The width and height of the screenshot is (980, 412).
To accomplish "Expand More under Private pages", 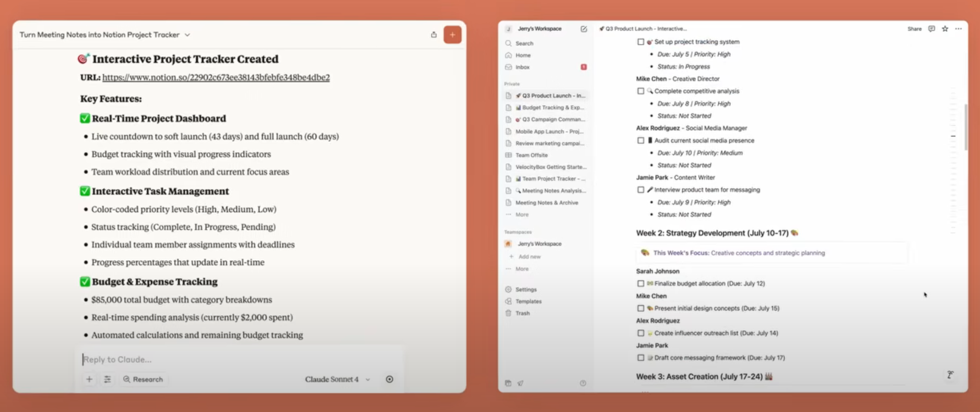I will click(x=522, y=215).
